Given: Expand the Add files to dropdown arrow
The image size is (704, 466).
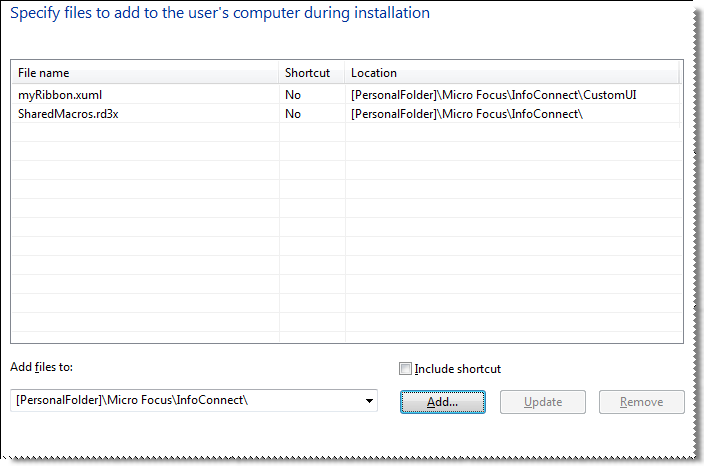Looking at the screenshot, I should [370, 401].
